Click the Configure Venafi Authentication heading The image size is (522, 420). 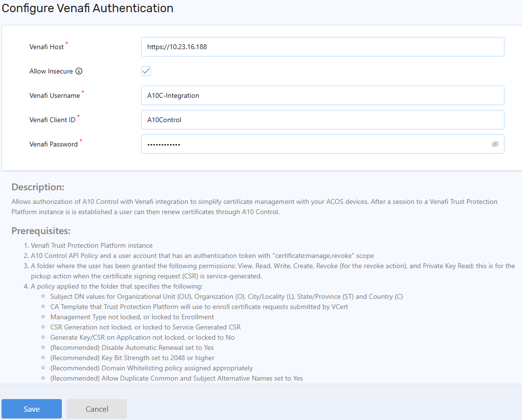click(88, 8)
